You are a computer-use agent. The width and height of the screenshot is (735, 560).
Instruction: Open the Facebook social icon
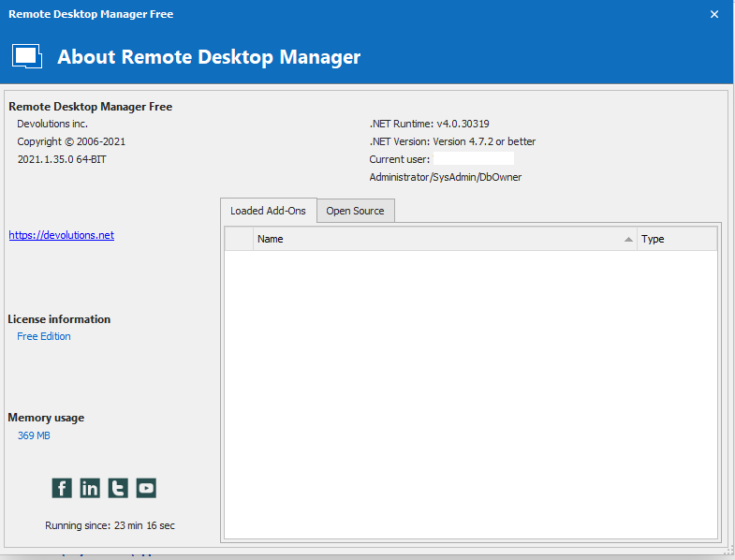click(x=62, y=488)
